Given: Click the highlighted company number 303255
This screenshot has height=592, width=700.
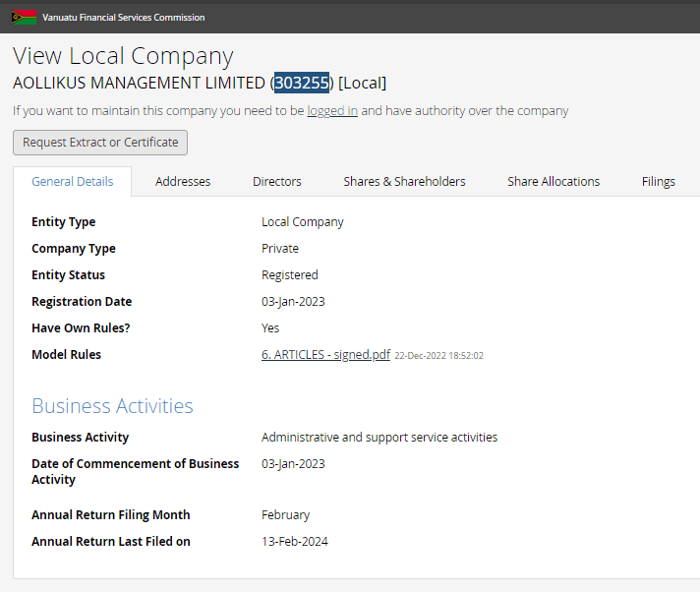Looking at the screenshot, I should (x=302, y=83).
